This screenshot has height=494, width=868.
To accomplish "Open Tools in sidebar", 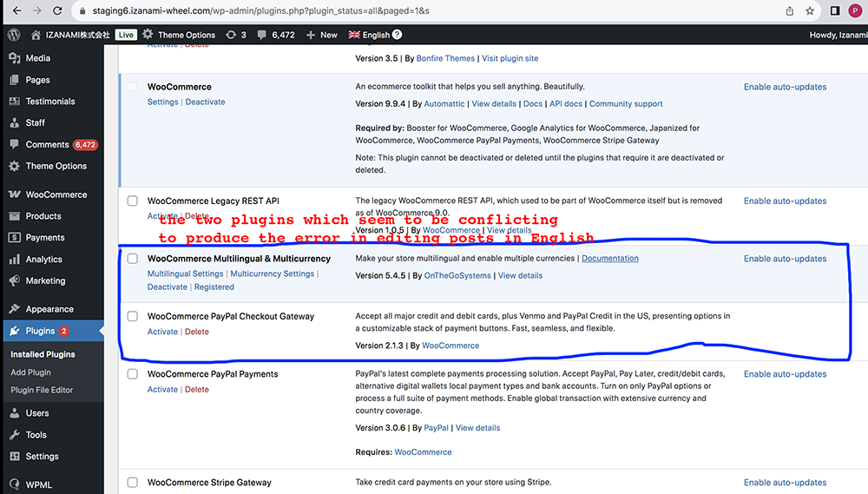I will [x=36, y=435].
